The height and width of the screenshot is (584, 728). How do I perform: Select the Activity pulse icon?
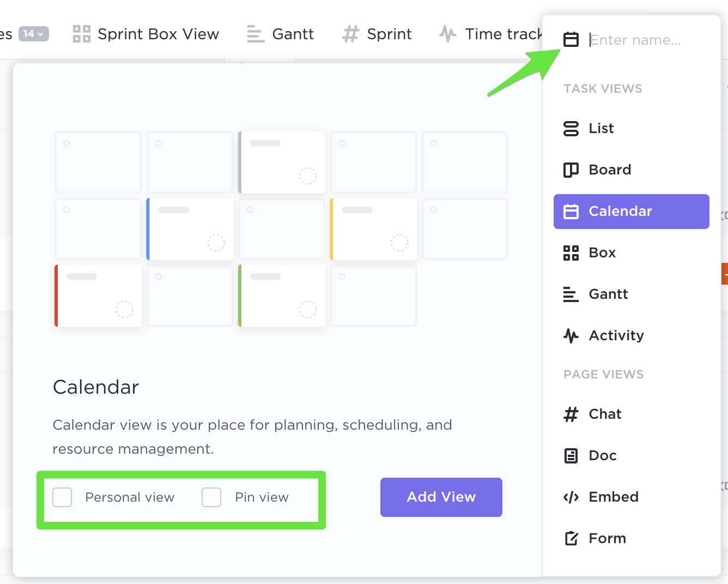(571, 336)
